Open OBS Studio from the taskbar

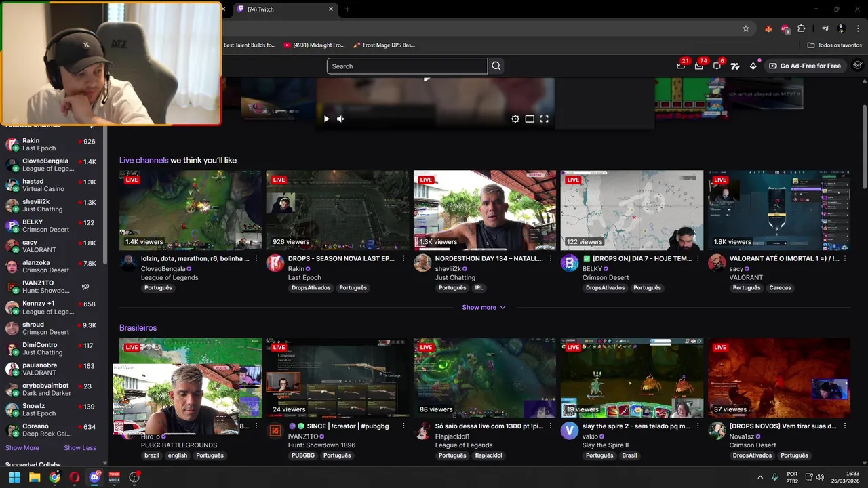[134, 477]
